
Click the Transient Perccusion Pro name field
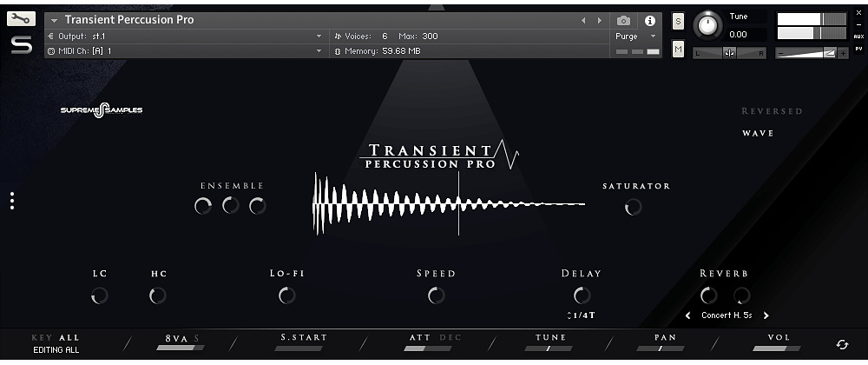pyautogui.click(x=129, y=20)
